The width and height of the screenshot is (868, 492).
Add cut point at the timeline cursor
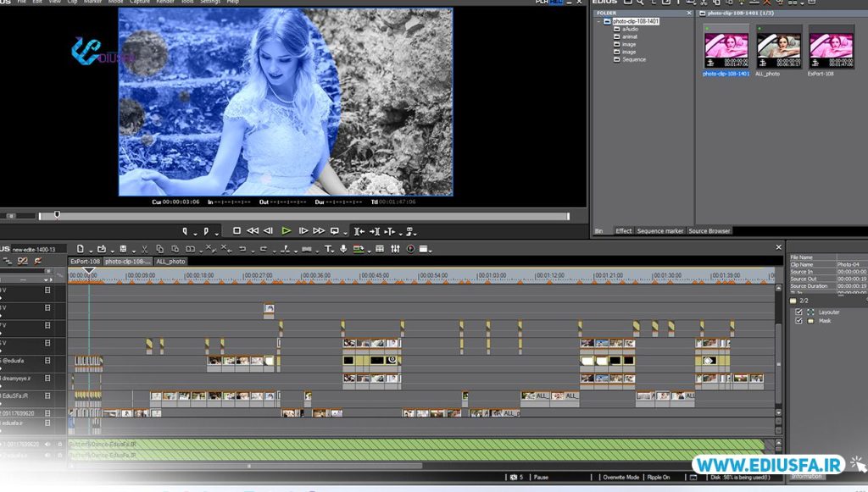[x=285, y=249]
